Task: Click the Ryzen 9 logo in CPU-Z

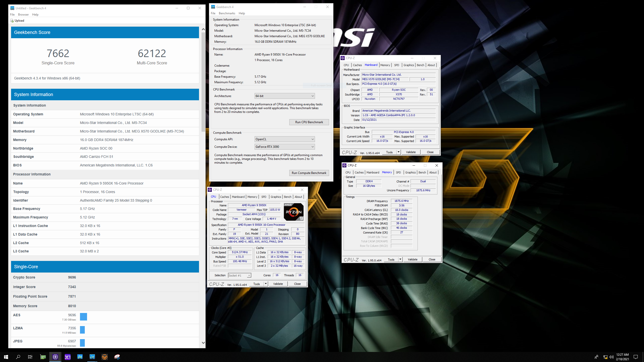Action: pos(294,212)
